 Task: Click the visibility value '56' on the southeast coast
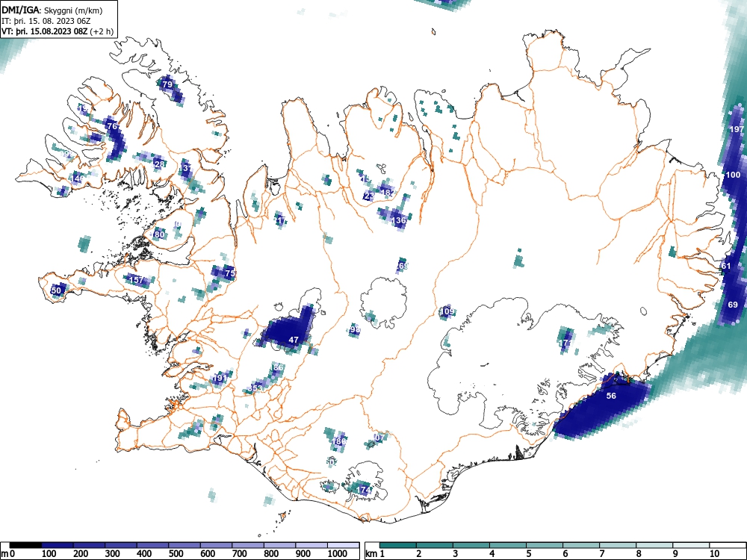pos(611,396)
